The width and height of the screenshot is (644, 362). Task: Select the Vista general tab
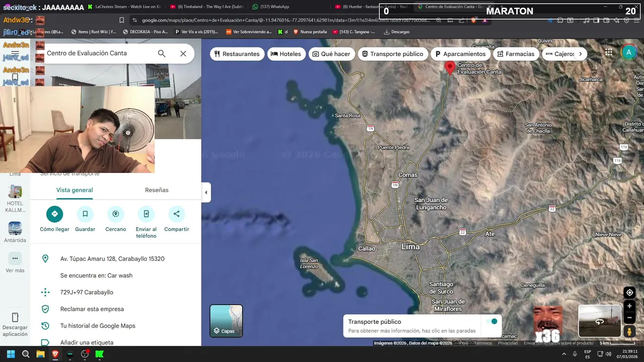click(x=74, y=190)
